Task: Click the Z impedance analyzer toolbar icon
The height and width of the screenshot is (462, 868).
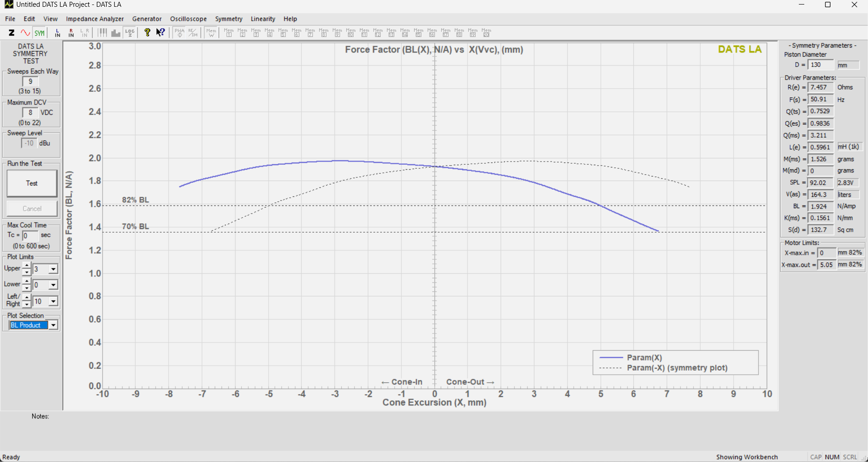Action: (x=12, y=33)
